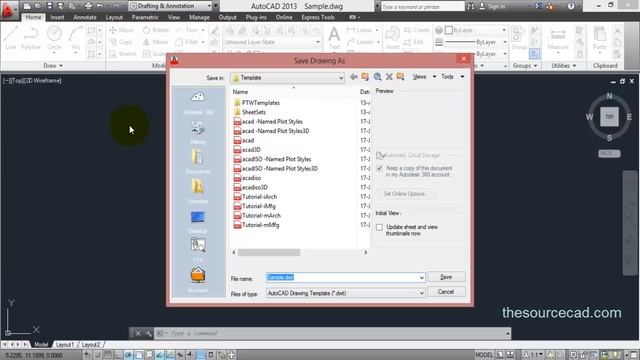Click the Move tool in Modify panel

coord(121,30)
